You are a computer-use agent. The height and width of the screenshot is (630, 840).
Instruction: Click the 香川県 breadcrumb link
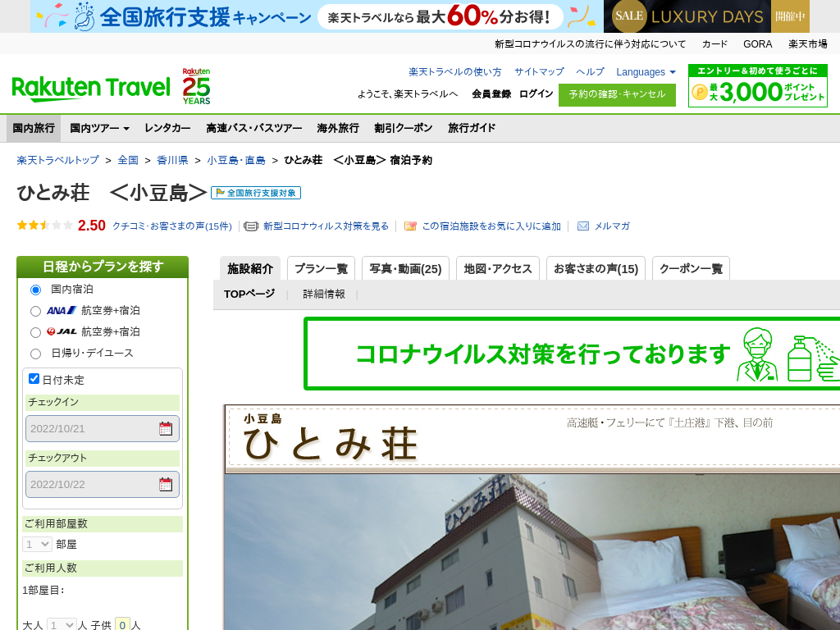click(172, 160)
